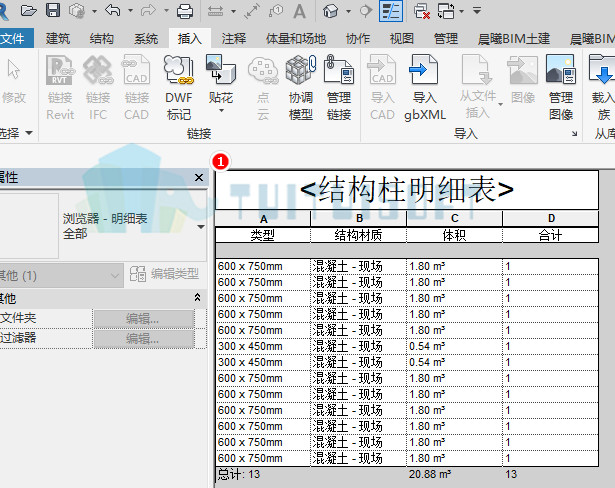This screenshot has width=615, height=488.
Task: Open default 3D view house icon
Action: tap(330, 11)
